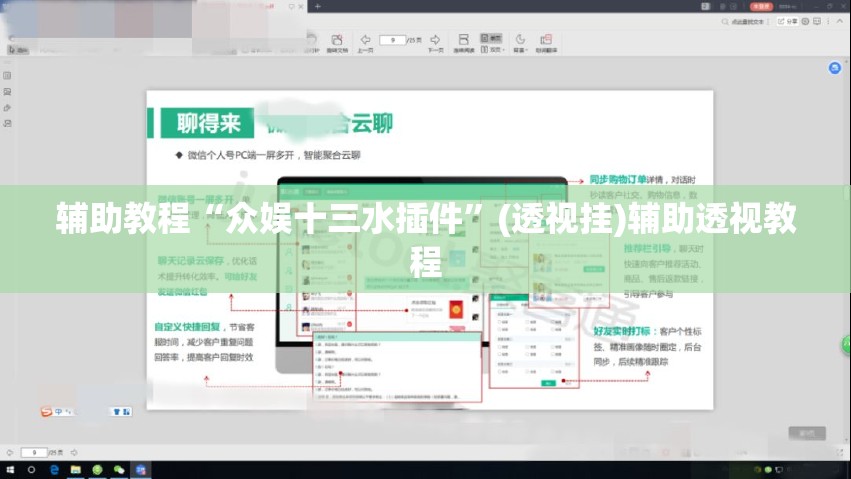Click the round icon right of 分享
The height and width of the screenshot is (479, 851).
pyautogui.click(x=805, y=21)
